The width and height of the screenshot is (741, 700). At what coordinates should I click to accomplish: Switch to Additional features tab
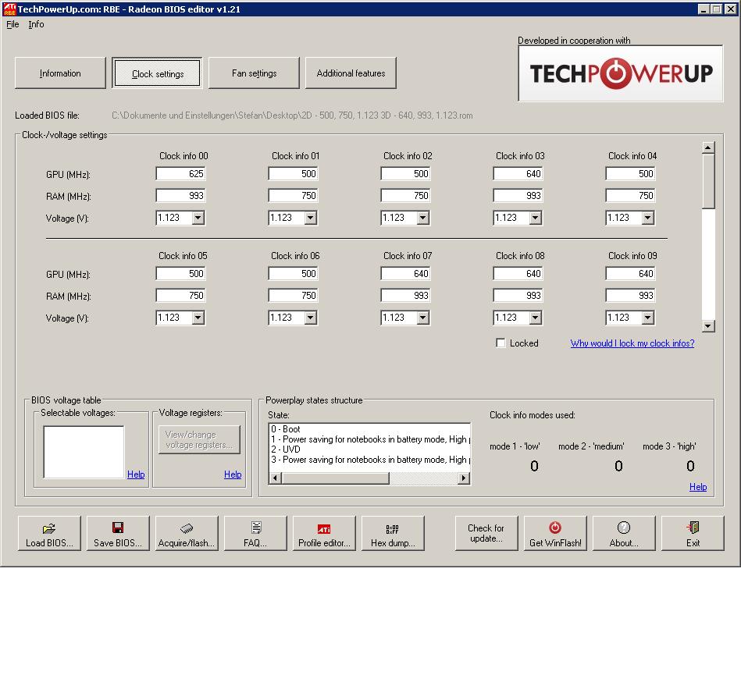(x=351, y=73)
